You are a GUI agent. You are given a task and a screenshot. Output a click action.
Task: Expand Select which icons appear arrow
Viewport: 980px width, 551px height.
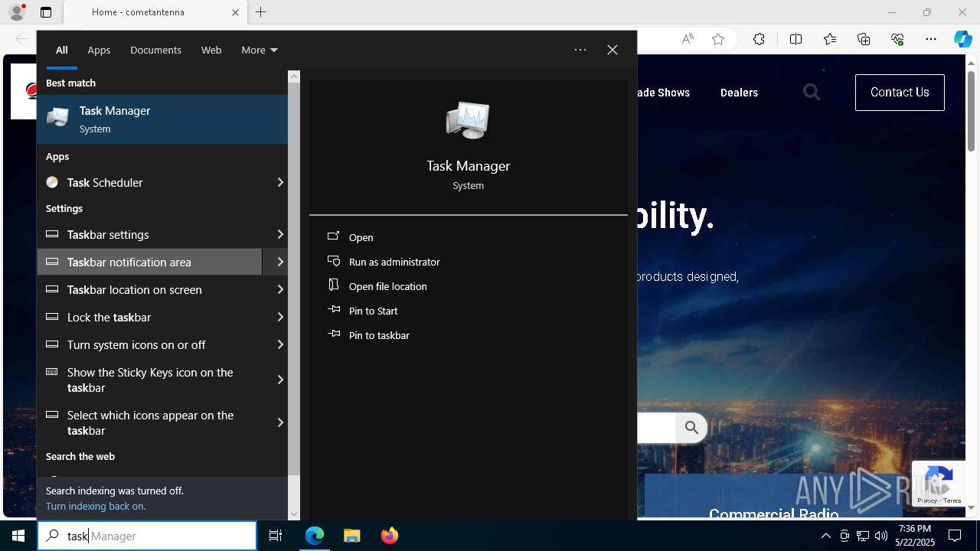coord(280,422)
